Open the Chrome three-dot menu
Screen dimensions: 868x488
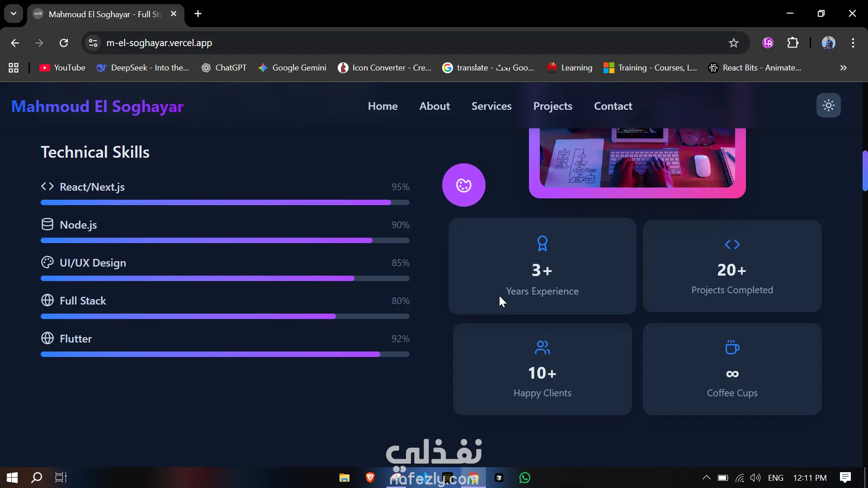853,43
